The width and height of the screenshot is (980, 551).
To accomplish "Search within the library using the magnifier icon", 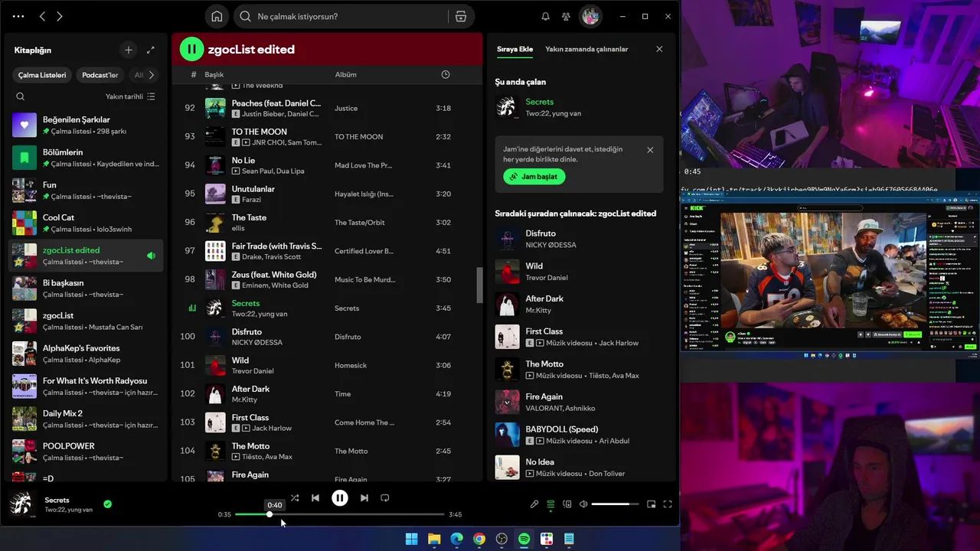I will point(21,96).
